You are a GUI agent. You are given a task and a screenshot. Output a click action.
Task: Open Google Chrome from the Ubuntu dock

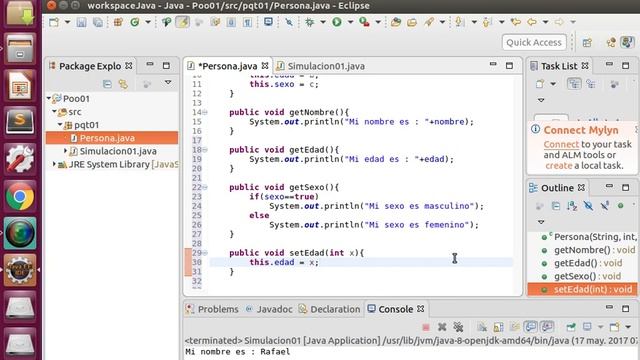tap(20, 196)
